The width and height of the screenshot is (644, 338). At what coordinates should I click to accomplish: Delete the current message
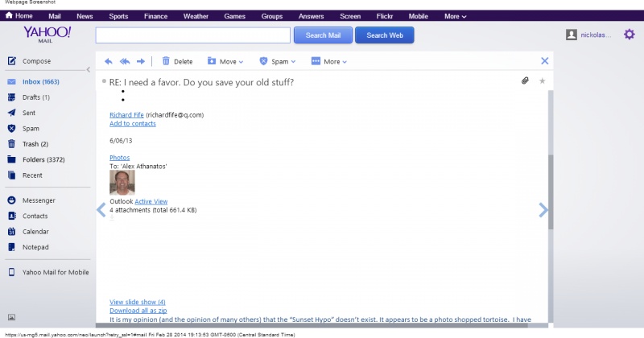[x=177, y=61]
